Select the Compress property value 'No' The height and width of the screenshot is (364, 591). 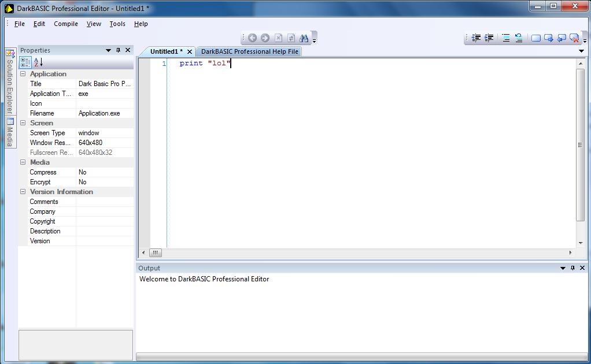click(x=105, y=172)
